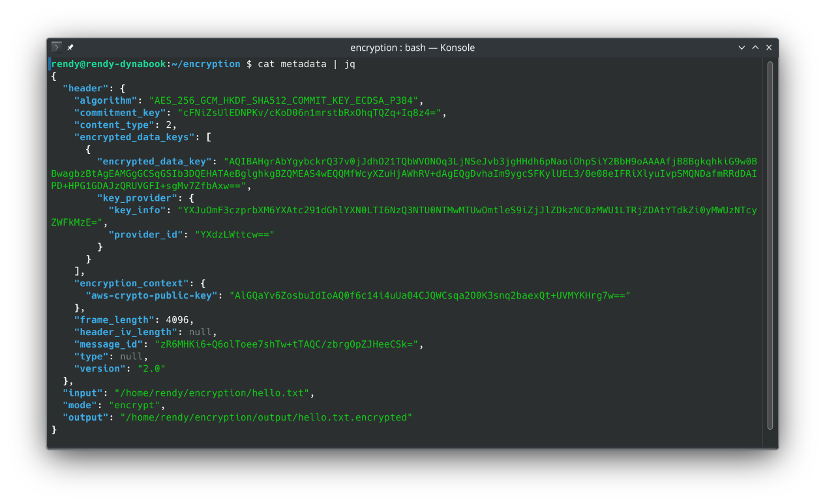
Task: Click the "header_iv_length" key
Action: pos(126,332)
